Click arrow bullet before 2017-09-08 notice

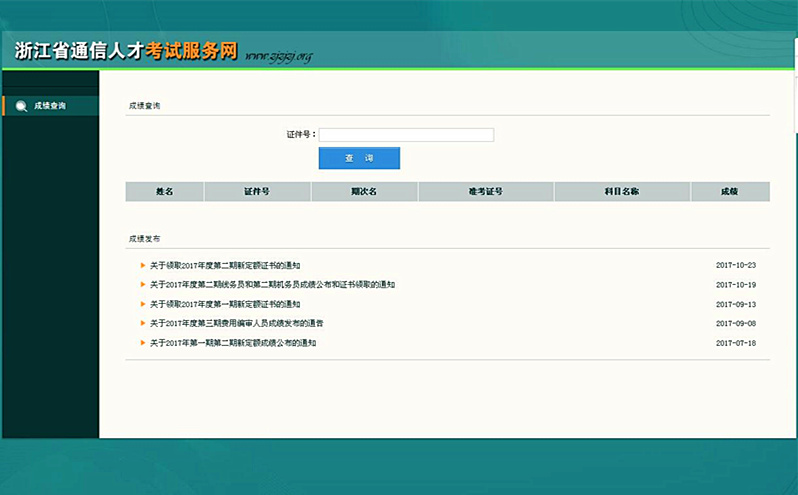[x=143, y=323]
